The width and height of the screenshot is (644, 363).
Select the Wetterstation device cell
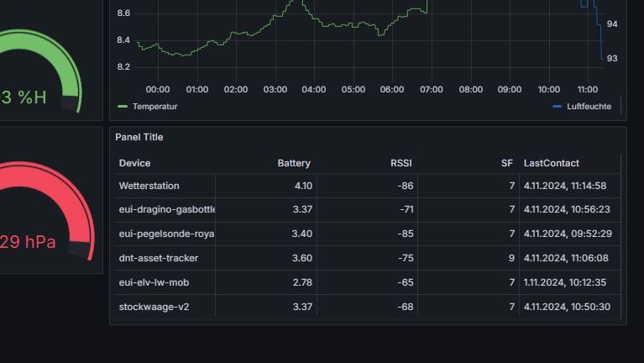(x=149, y=186)
